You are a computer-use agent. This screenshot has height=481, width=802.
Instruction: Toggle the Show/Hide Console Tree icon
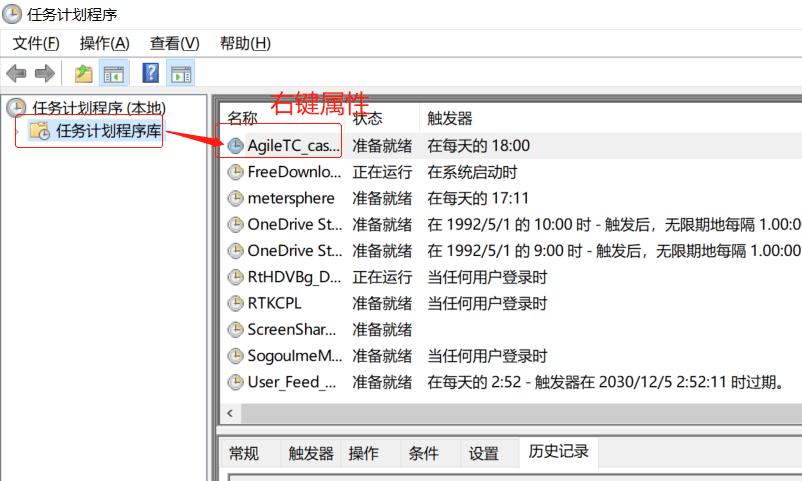(x=114, y=74)
